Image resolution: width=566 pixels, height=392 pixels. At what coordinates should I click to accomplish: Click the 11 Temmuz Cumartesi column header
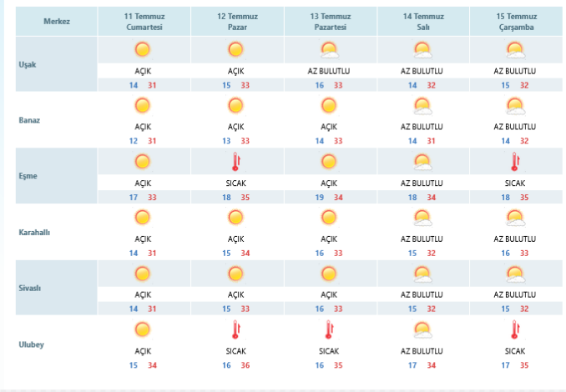tap(144, 22)
